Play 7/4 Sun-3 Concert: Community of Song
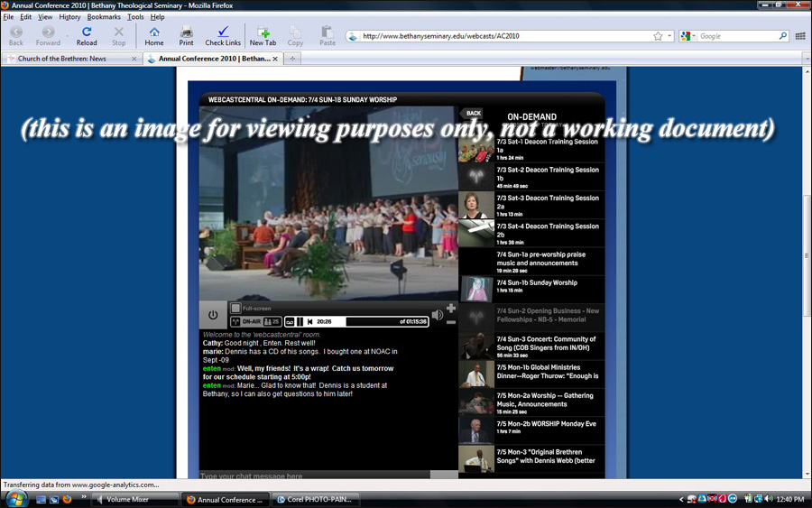812x508 pixels. point(531,346)
